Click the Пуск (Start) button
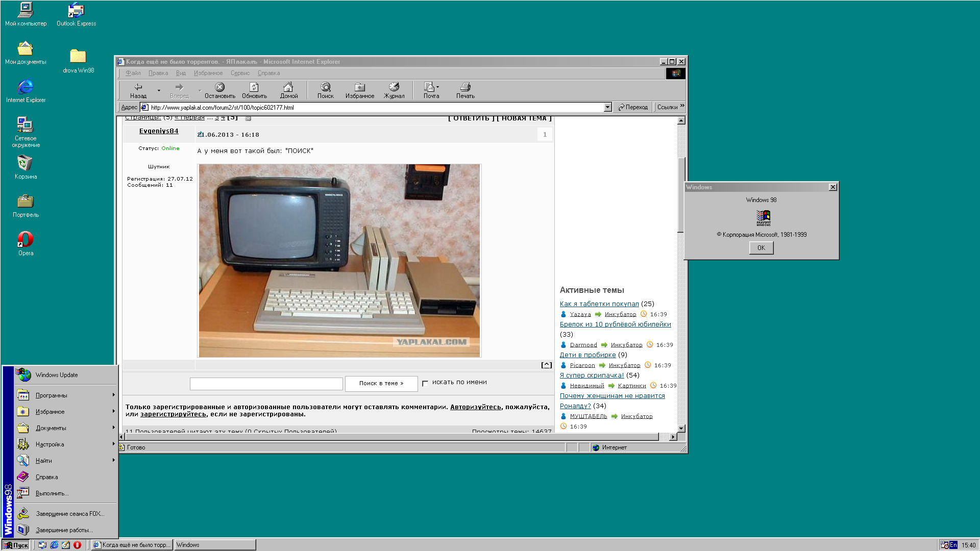The width and height of the screenshot is (980, 551). (x=16, y=545)
